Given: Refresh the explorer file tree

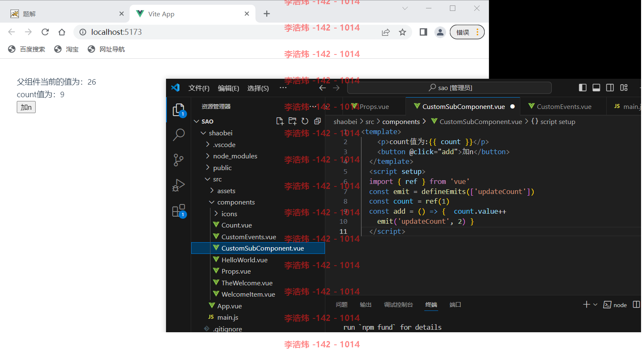Looking at the screenshot, I should click(x=305, y=121).
